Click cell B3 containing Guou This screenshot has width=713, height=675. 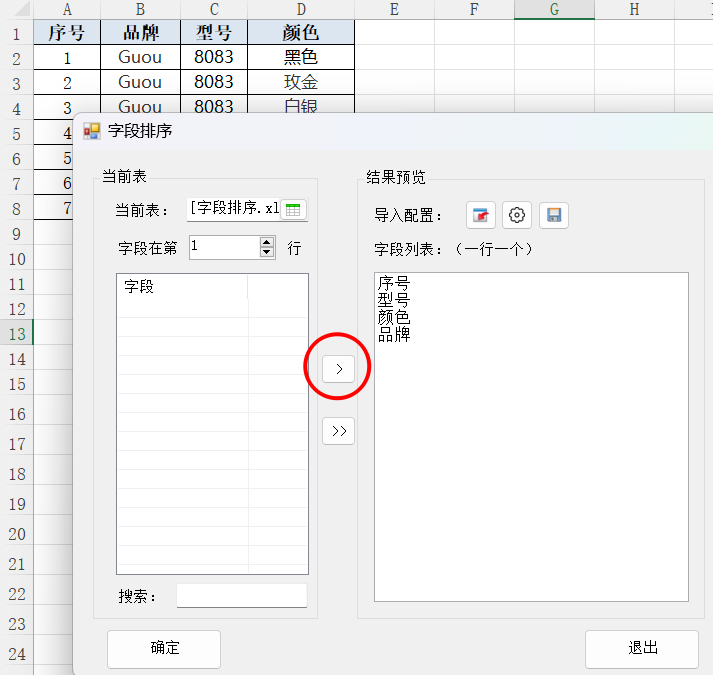141,82
